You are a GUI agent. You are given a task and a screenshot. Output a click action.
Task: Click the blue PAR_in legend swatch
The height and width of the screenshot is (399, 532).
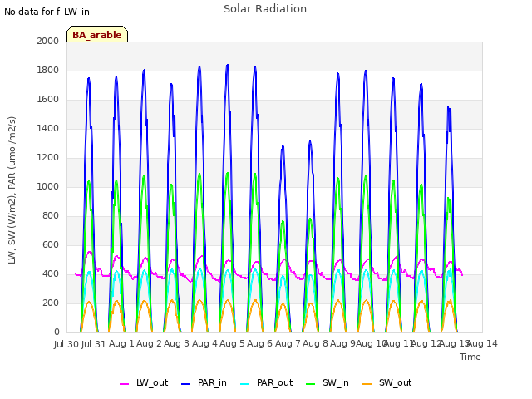coord(186,384)
